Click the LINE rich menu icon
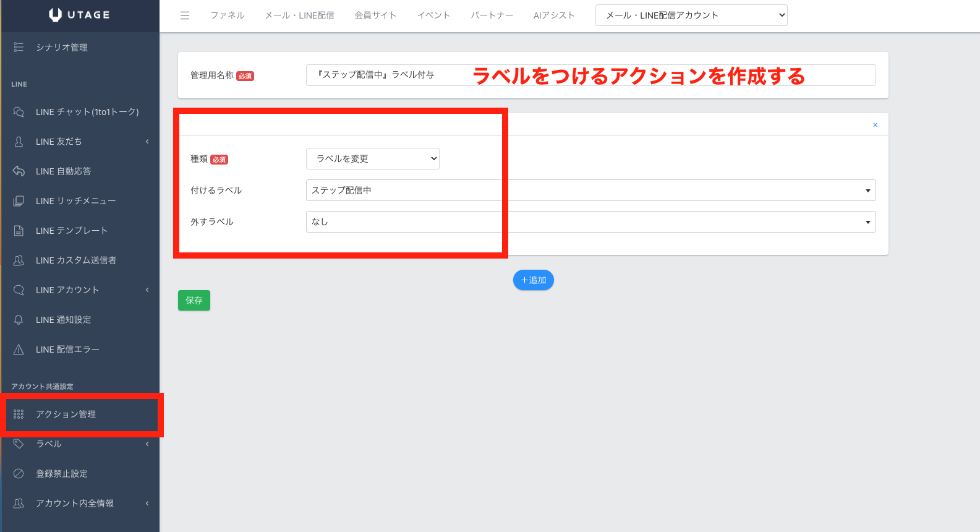Screen dimensions: 980x532 19,201
